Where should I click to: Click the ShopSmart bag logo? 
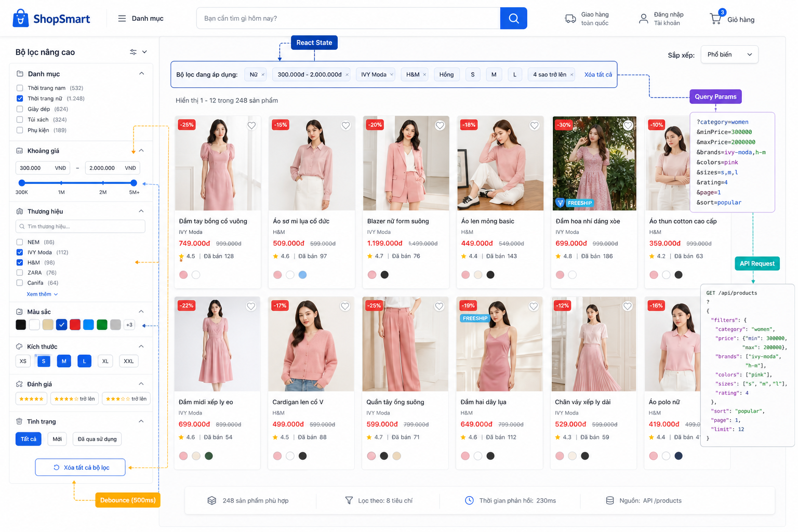pos(20,18)
